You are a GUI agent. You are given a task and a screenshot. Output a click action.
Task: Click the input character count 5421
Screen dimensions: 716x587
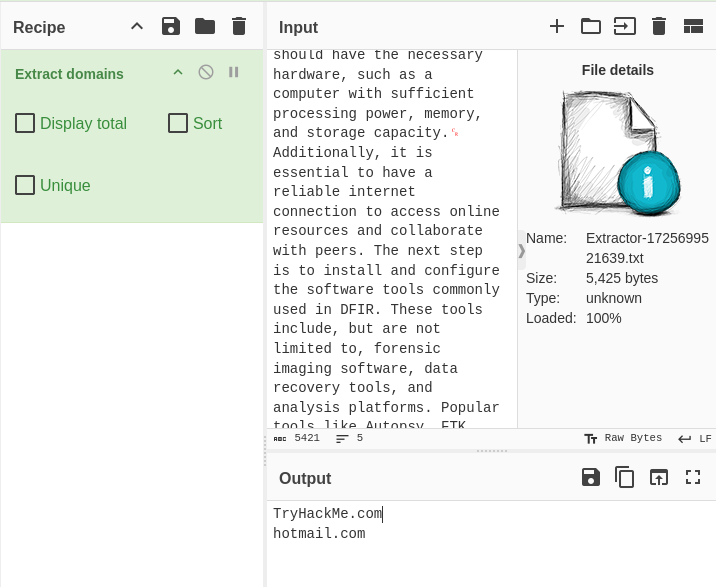click(x=297, y=438)
